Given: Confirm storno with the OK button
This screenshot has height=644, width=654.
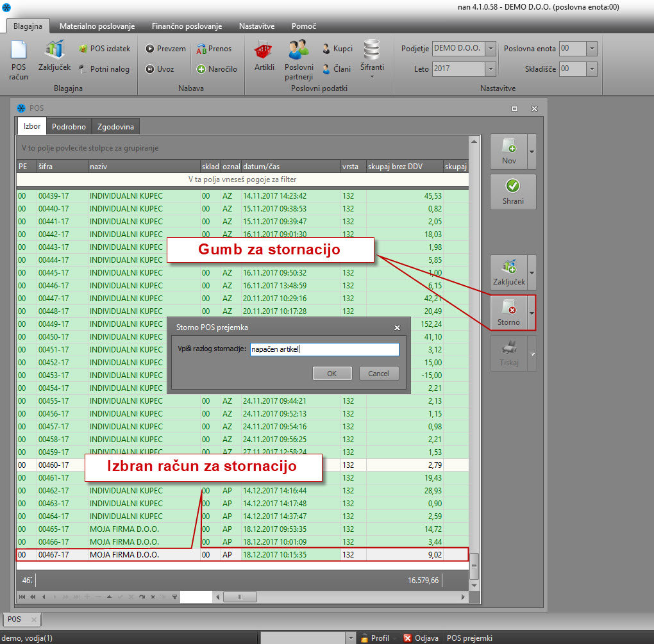Looking at the screenshot, I should coord(332,374).
